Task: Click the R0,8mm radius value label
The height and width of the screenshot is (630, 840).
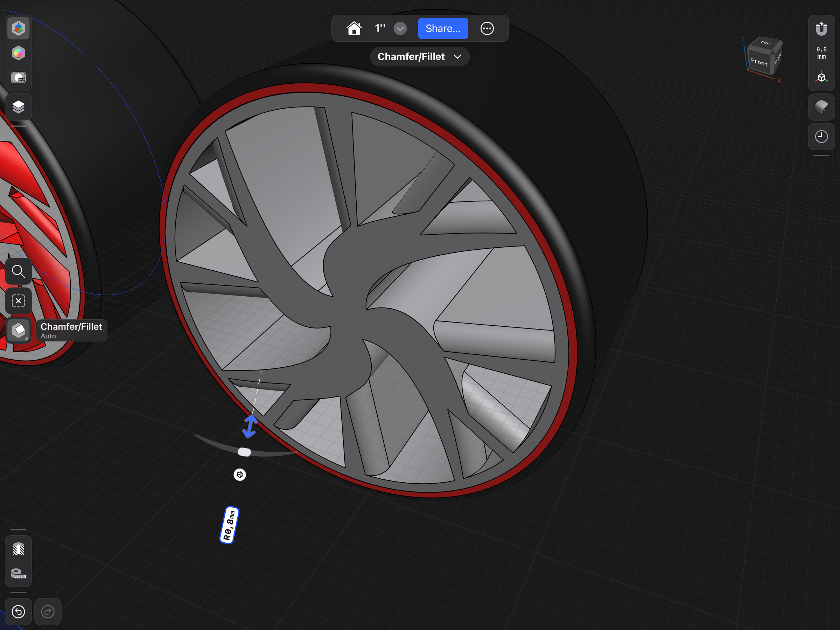Action: coord(229,525)
